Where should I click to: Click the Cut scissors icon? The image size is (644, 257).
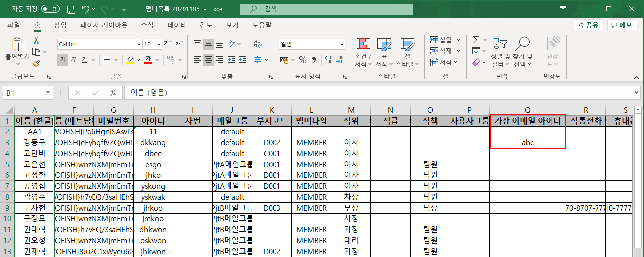[x=36, y=41]
